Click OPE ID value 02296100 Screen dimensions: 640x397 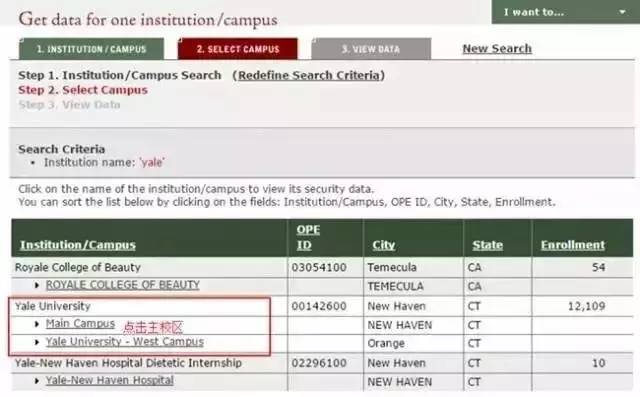pyautogui.click(x=319, y=363)
